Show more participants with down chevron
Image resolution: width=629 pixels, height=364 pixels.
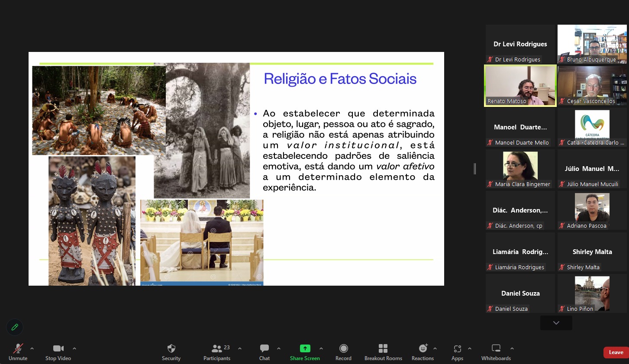point(556,323)
